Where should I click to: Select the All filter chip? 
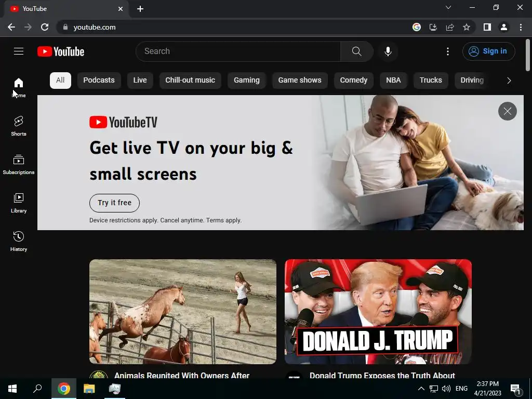pos(60,81)
